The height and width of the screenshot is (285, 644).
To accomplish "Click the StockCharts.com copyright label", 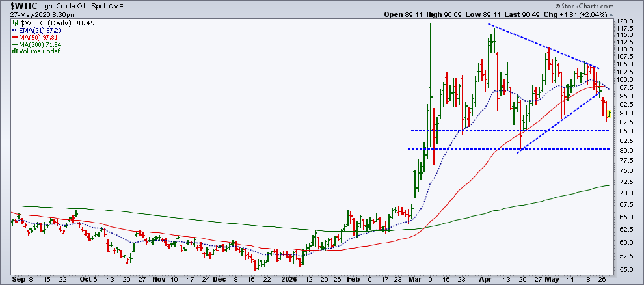I will pyautogui.click(x=584, y=6).
